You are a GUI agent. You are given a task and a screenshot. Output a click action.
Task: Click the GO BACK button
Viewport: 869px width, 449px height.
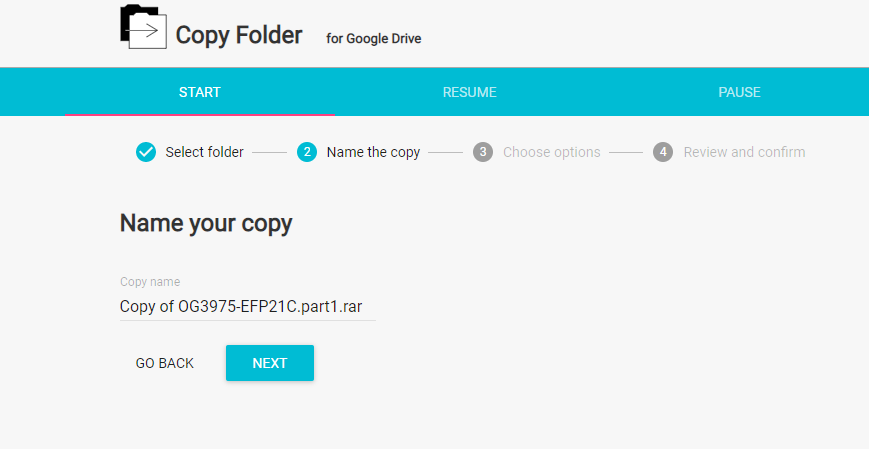tap(165, 363)
